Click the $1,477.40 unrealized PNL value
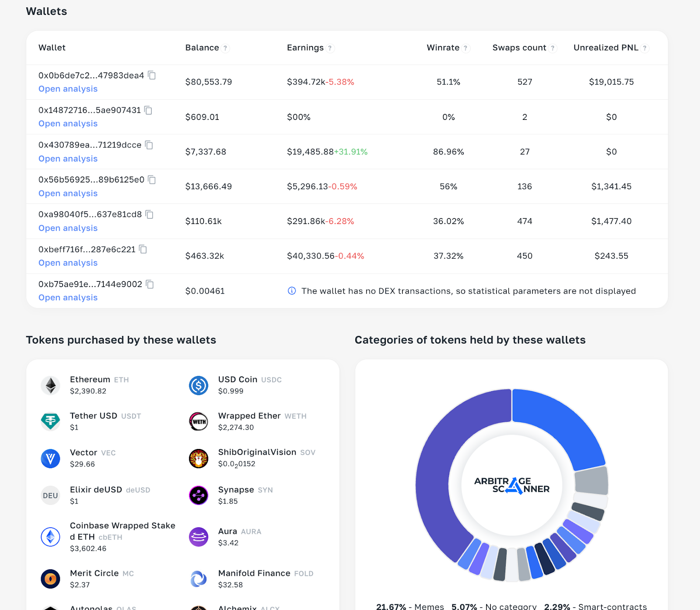700x610 pixels. (611, 221)
